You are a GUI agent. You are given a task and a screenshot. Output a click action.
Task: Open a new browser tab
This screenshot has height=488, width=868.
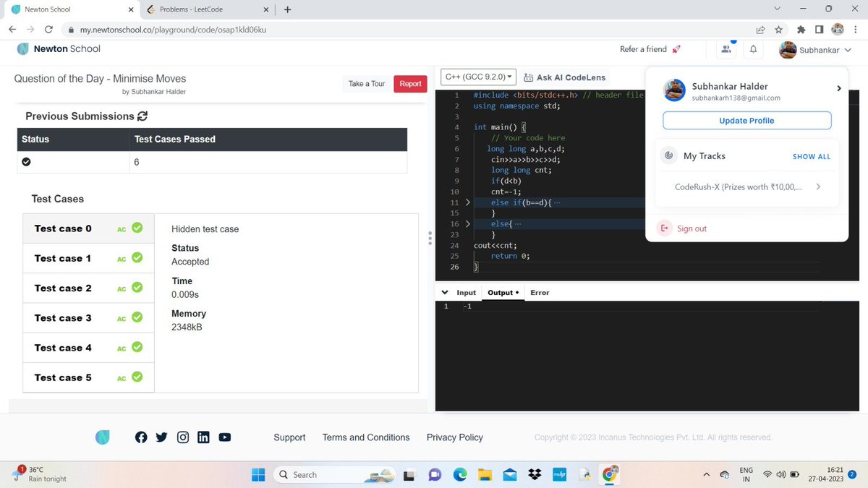click(x=288, y=10)
